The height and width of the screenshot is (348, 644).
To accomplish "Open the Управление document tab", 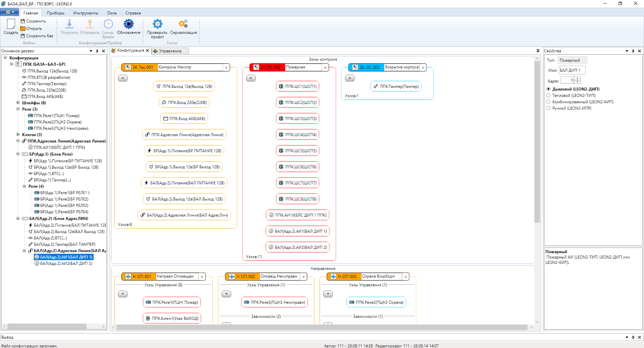I will pyautogui.click(x=170, y=51).
